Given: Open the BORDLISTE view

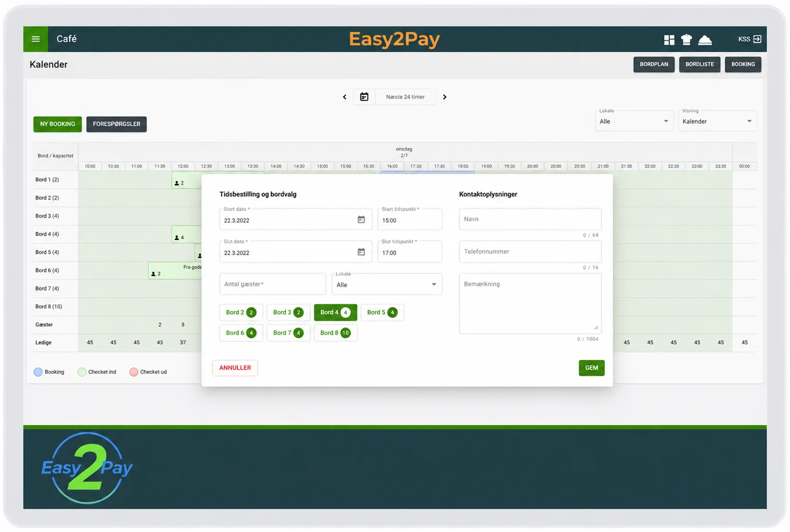Looking at the screenshot, I should click(x=700, y=65).
